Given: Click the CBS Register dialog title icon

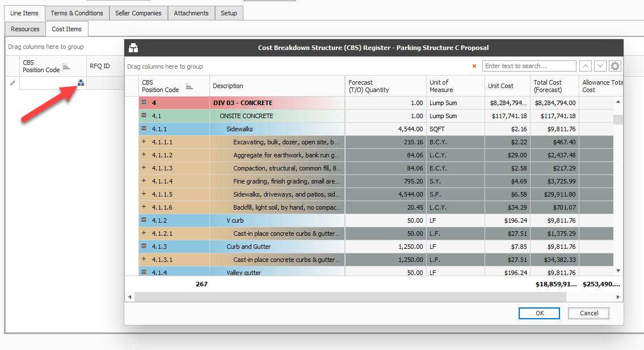Looking at the screenshot, I should point(134,48).
